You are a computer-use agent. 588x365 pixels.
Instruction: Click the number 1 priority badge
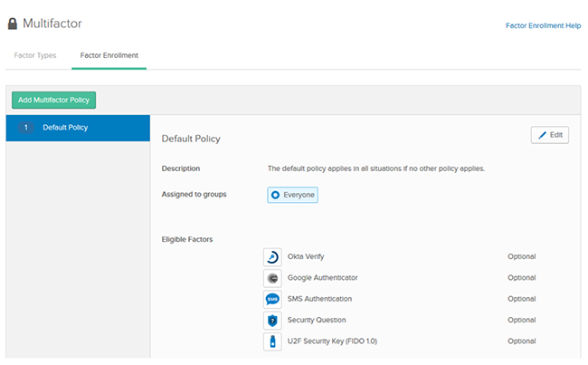(24, 128)
